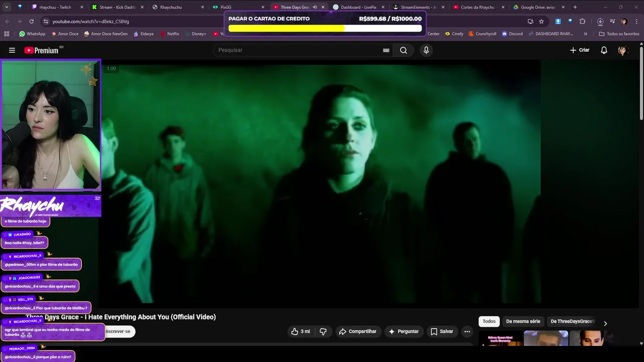Go back in browser history
This screenshot has height=362, width=644.
7,22
